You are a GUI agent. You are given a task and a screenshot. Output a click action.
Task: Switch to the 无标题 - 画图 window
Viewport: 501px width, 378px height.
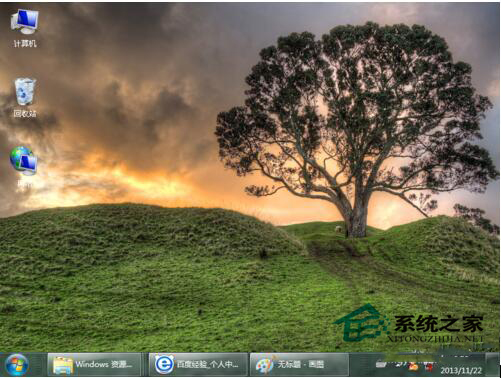(x=299, y=365)
